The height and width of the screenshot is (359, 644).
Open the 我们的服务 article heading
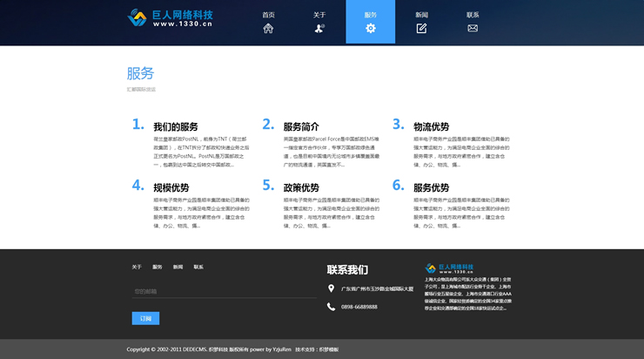click(x=176, y=126)
